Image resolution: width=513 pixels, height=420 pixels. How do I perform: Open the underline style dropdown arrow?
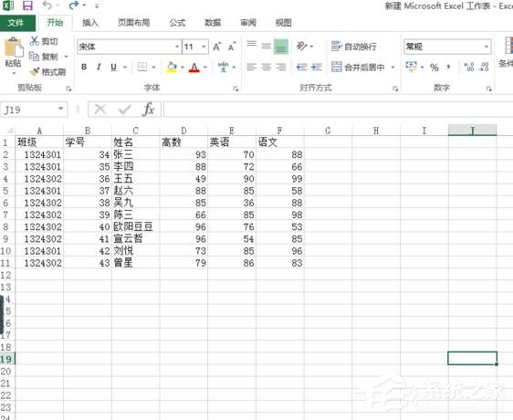point(125,68)
